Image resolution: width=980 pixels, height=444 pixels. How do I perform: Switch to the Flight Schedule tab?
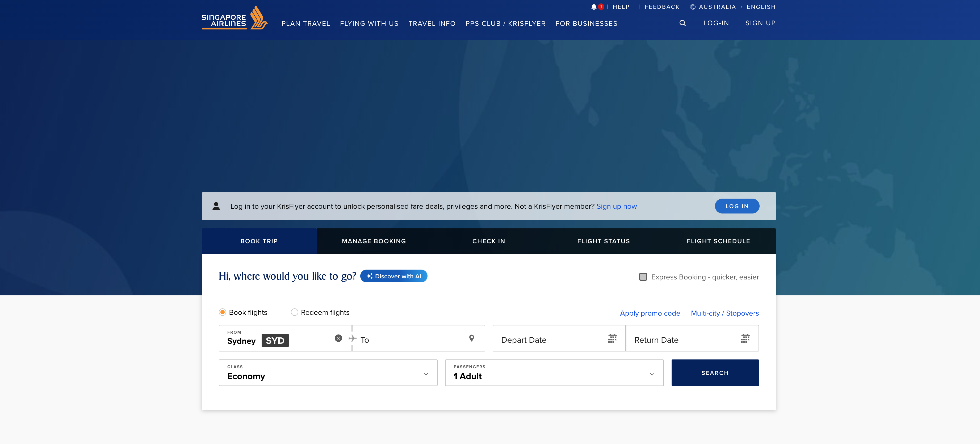(719, 241)
